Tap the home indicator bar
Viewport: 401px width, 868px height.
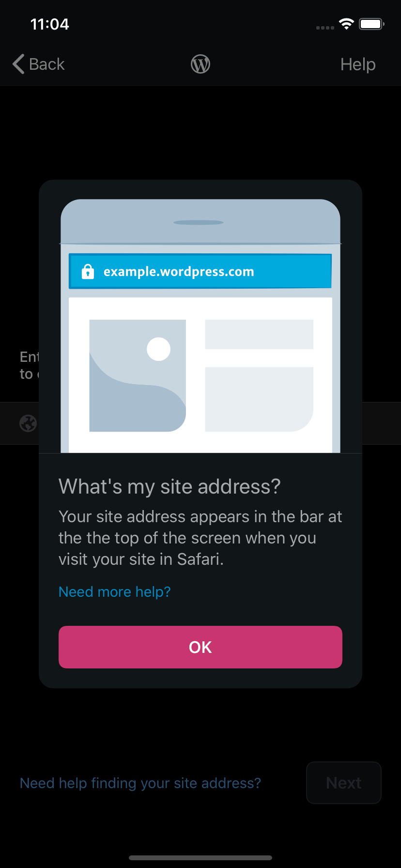(200, 858)
